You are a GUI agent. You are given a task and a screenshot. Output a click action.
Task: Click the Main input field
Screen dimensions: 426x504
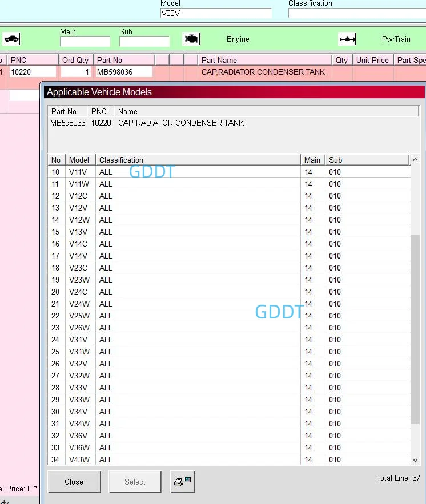pyautogui.click(x=85, y=42)
